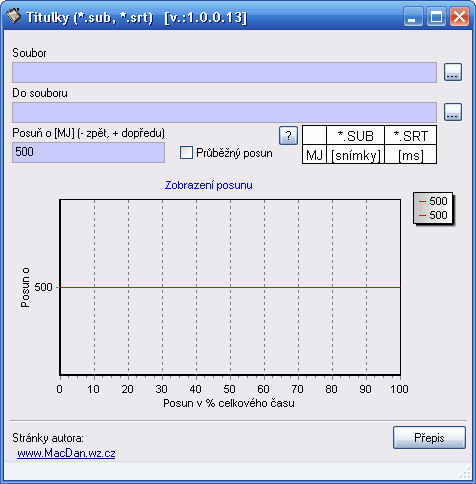This screenshot has height=484, width=476.
Task: Minimize the Titulky window
Action: (x=413, y=17)
